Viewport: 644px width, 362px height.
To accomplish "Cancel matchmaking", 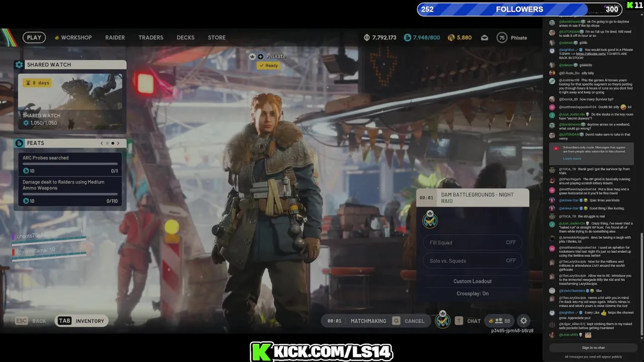I will click(x=409, y=321).
